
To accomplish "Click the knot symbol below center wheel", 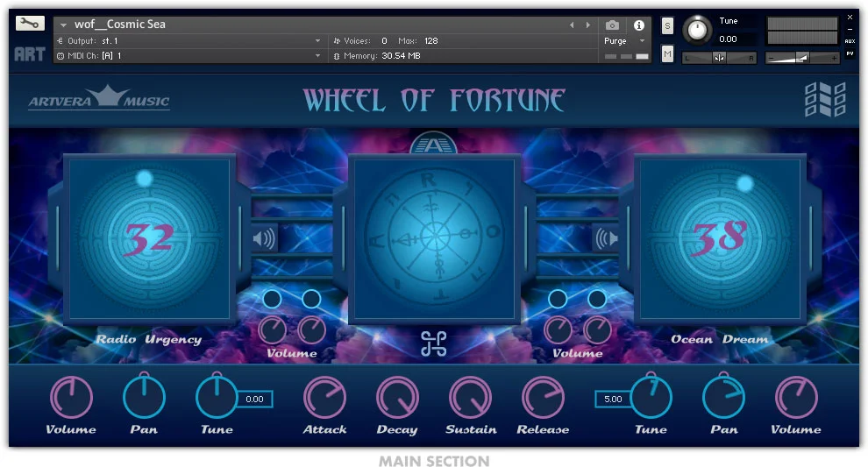I will coord(433,343).
